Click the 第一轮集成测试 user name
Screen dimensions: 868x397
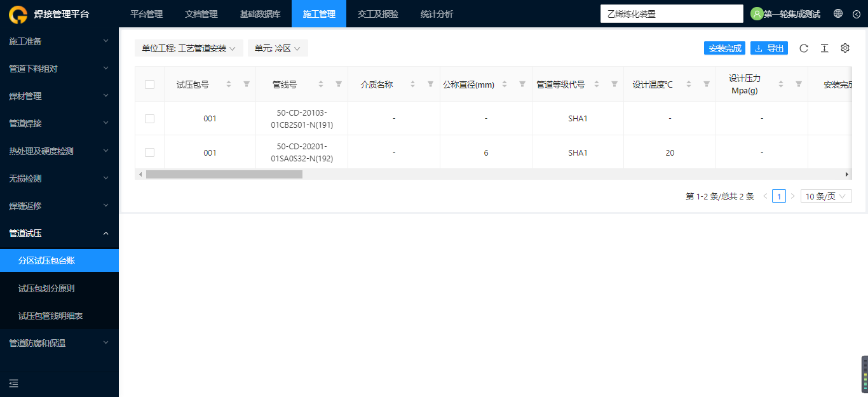(792, 14)
